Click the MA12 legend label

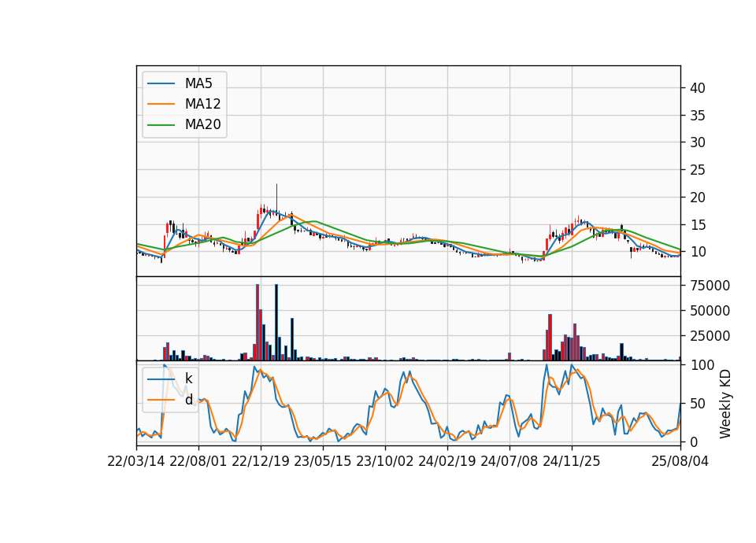[x=202, y=104]
